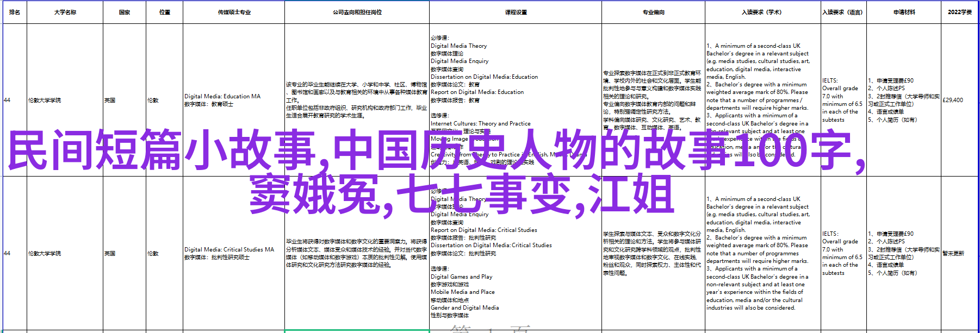Select 英国 in the Education MA row
This screenshot has width=980, height=333.
125,100
